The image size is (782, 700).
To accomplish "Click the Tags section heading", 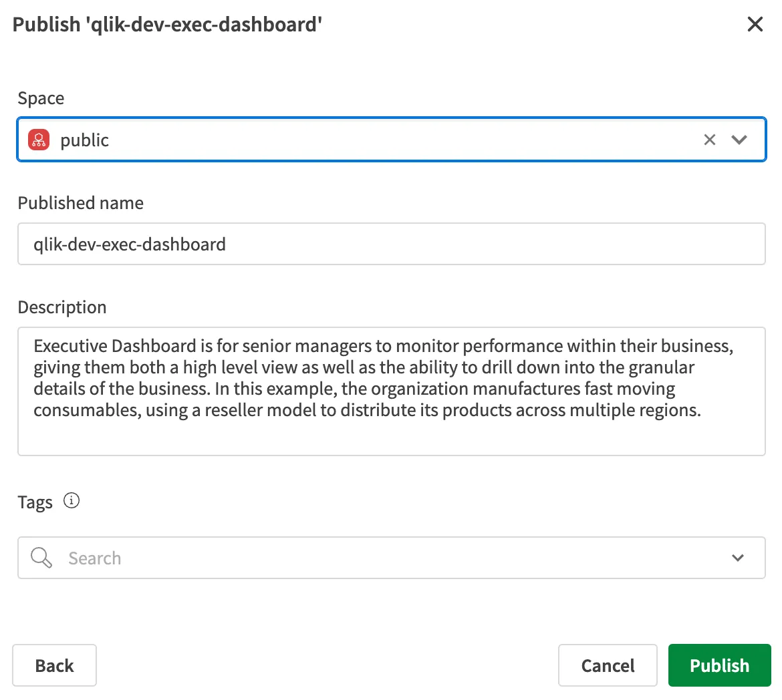I will click(35, 502).
